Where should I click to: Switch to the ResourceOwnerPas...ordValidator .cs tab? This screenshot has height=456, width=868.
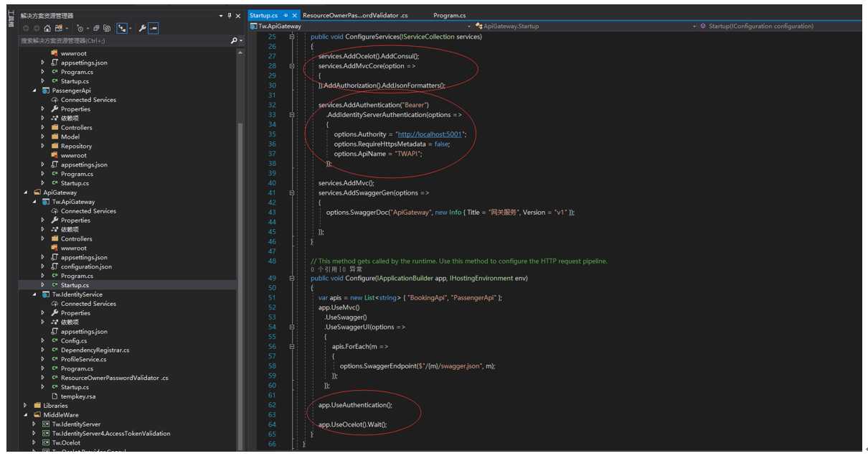click(x=355, y=15)
